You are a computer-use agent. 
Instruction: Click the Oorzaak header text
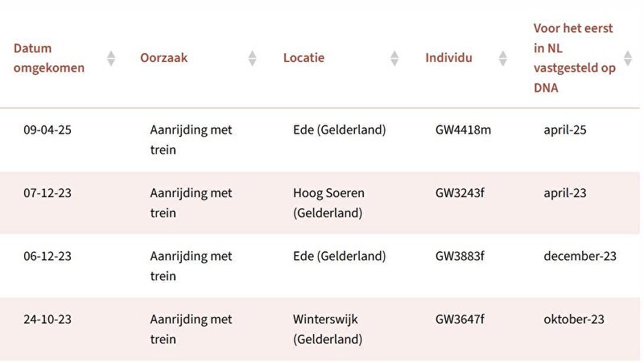163,58
